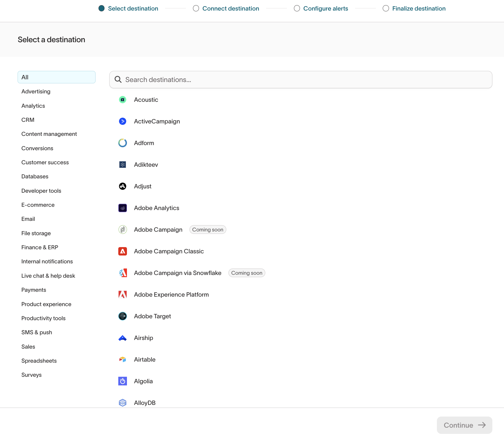Select the Airship logo icon
The width and height of the screenshot is (504, 439).
[123, 338]
